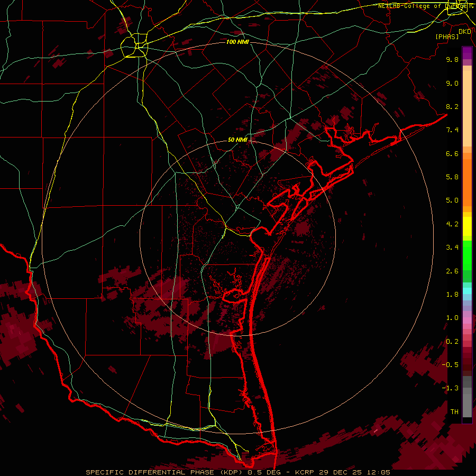Click the -0.5 legend value
This screenshot has width=476, height=476.
pos(450,365)
